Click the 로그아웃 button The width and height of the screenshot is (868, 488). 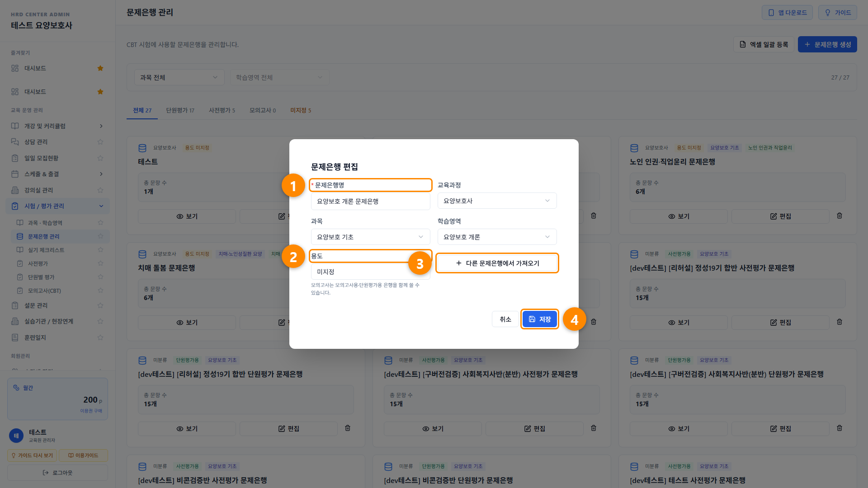57,473
